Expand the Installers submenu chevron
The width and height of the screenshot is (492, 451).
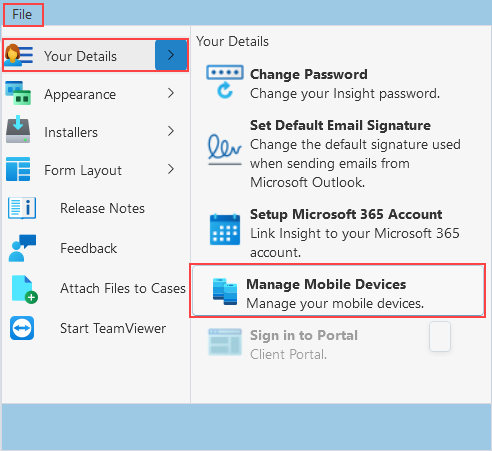point(171,131)
